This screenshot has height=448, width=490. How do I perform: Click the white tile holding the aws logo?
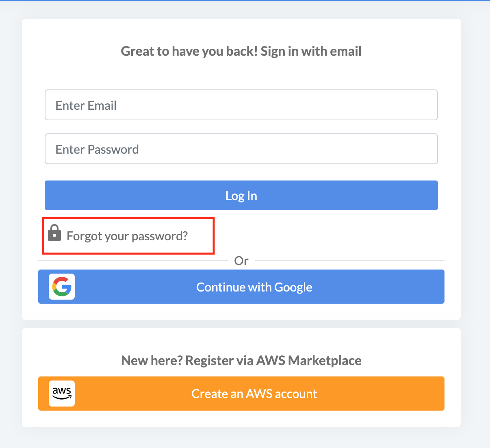click(x=62, y=394)
